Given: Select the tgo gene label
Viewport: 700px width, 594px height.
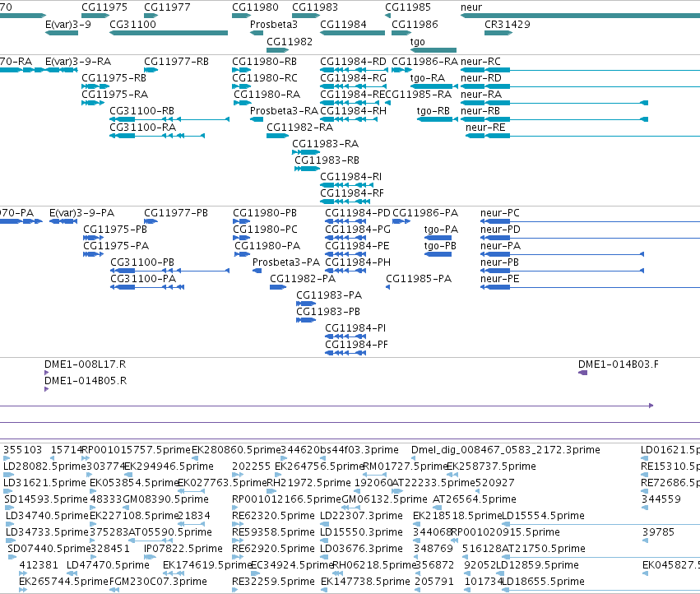Looking at the screenshot, I should 417,41.
